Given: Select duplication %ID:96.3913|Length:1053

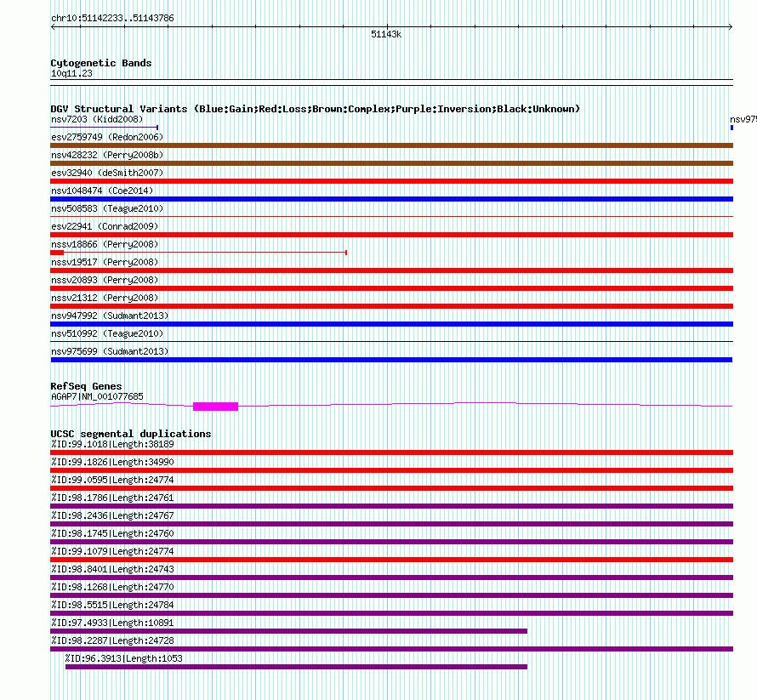Looking at the screenshot, I should click(x=124, y=658).
